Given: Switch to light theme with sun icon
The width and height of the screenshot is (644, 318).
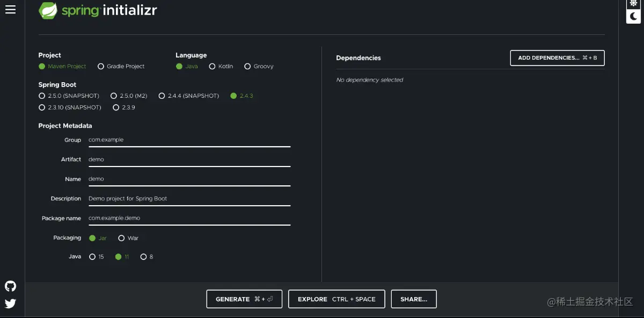Looking at the screenshot, I should (634, 3).
